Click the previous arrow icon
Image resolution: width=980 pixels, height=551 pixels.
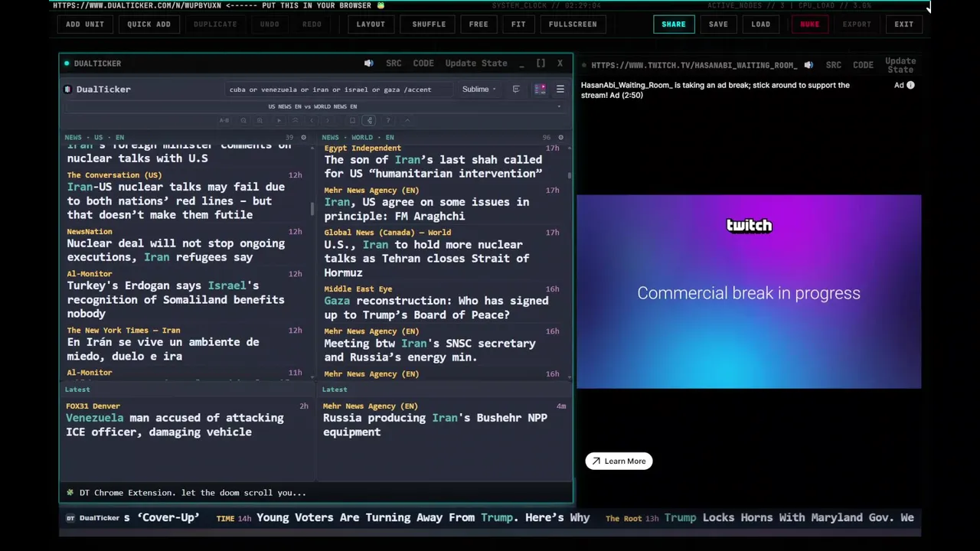pyautogui.click(x=312, y=120)
